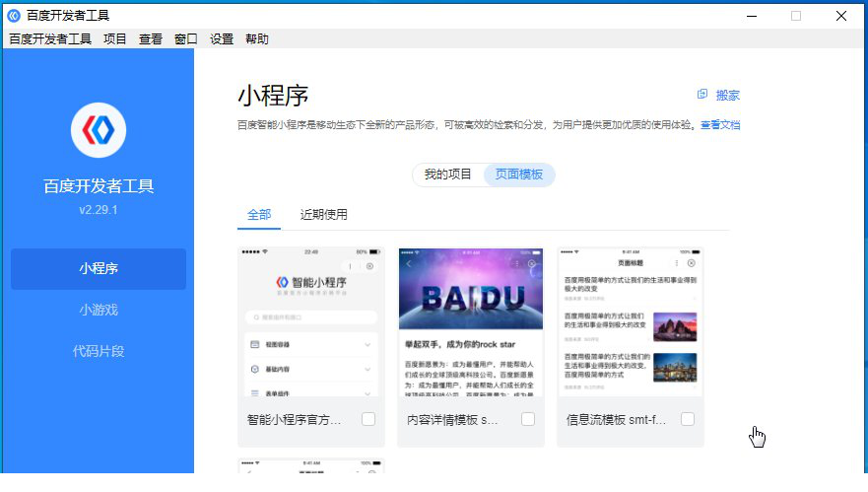Click the 百度开发者工具 sidebar title
The height and width of the screenshot is (492, 868).
(x=99, y=186)
